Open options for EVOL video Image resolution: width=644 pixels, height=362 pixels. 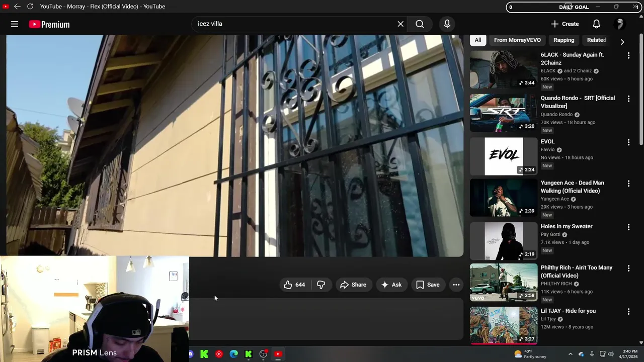tap(628, 142)
